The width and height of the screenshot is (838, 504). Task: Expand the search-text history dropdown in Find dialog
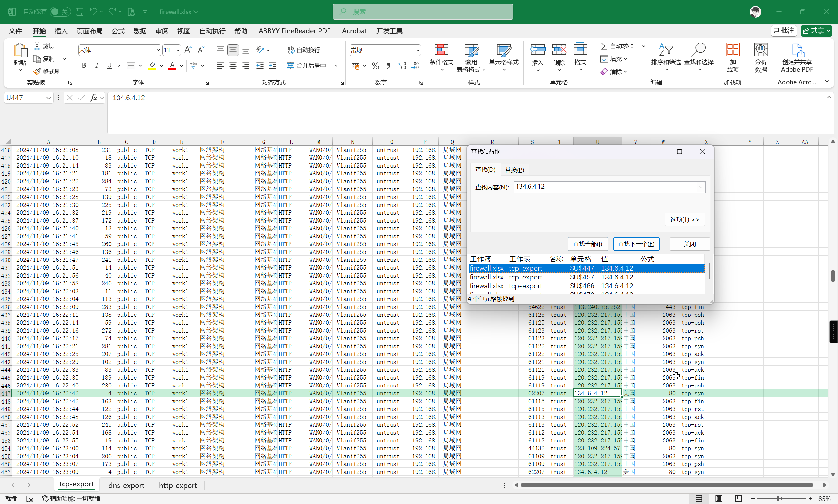click(701, 187)
